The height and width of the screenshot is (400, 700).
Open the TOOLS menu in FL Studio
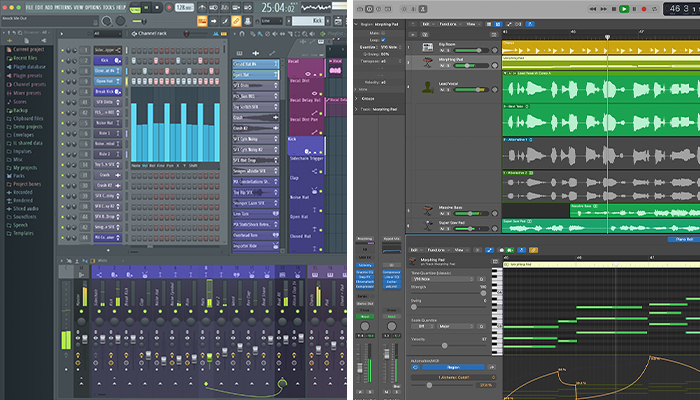pos(108,7)
